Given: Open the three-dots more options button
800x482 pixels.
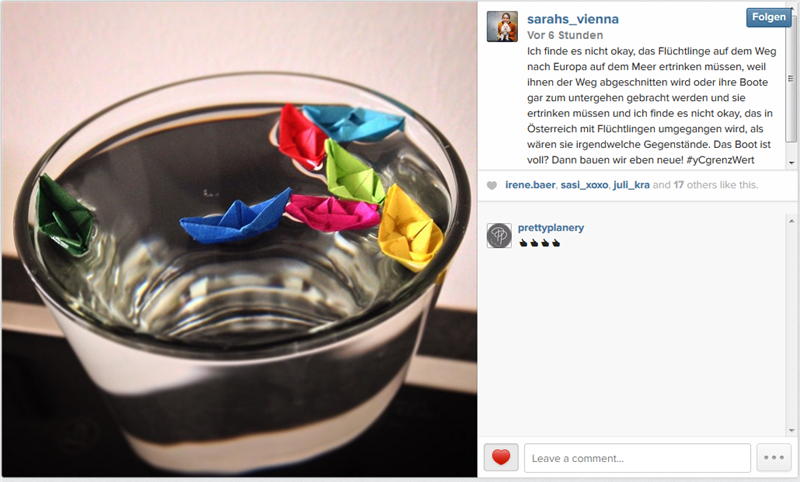Looking at the screenshot, I should click(x=773, y=458).
